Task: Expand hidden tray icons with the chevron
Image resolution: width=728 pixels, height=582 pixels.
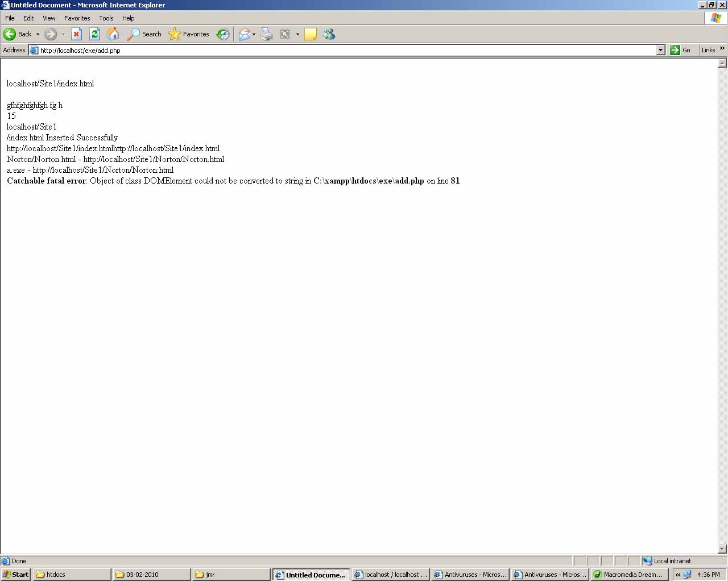Action: [677, 575]
